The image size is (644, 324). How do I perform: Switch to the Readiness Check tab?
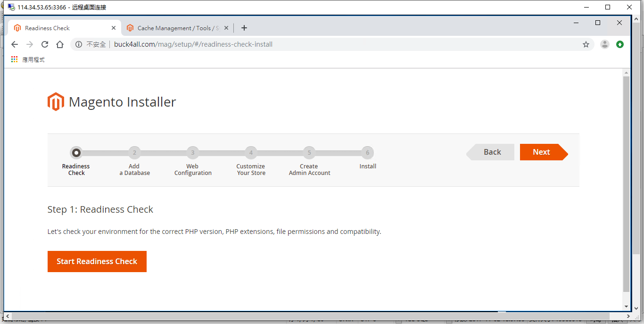tap(65, 28)
